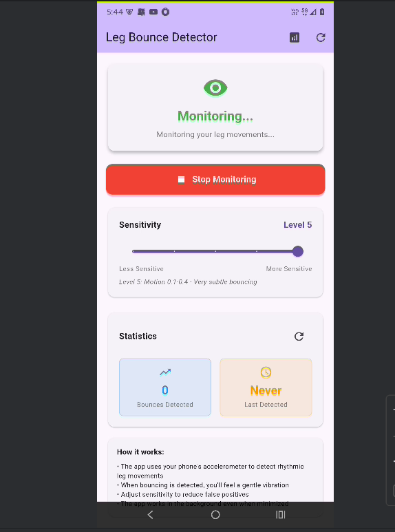Click the YouTube icon in status bar

coord(153,12)
